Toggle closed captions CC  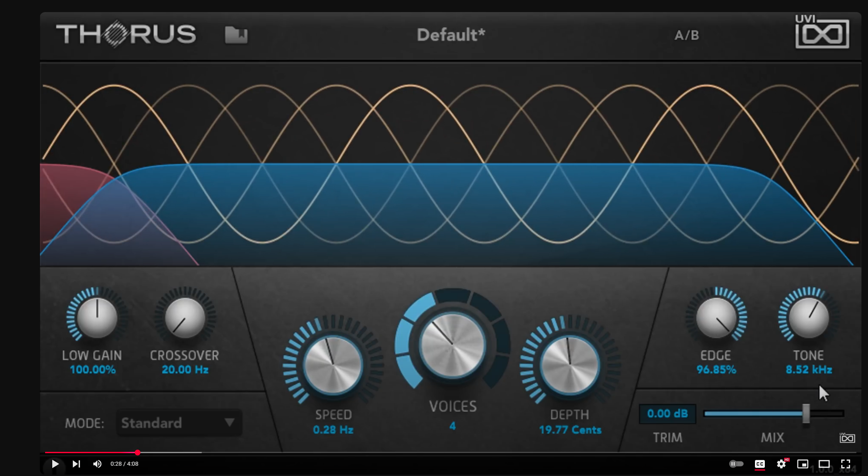pos(760,464)
